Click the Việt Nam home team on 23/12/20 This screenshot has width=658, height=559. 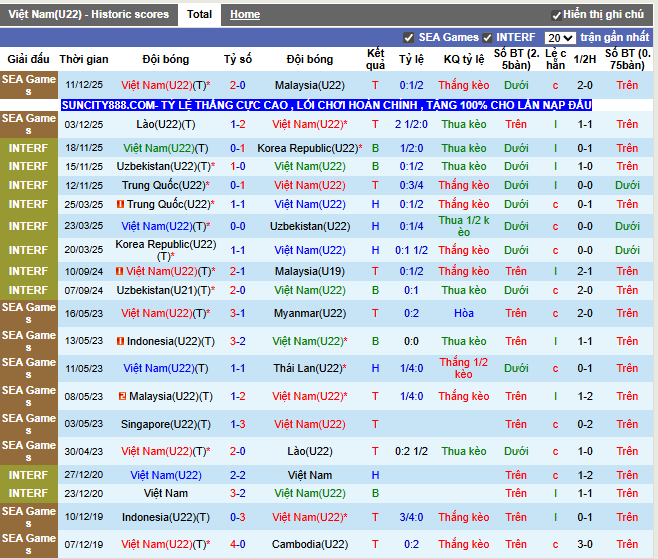pyautogui.click(x=166, y=493)
